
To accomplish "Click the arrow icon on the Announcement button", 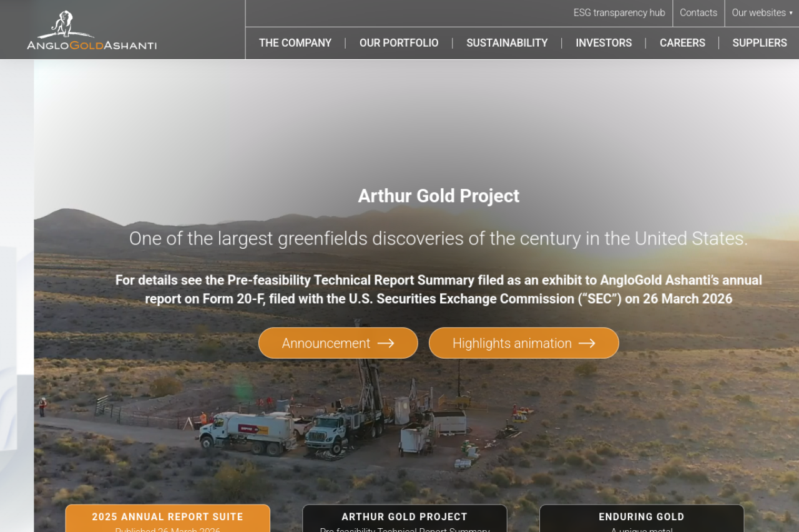I will (x=386, y=343).
